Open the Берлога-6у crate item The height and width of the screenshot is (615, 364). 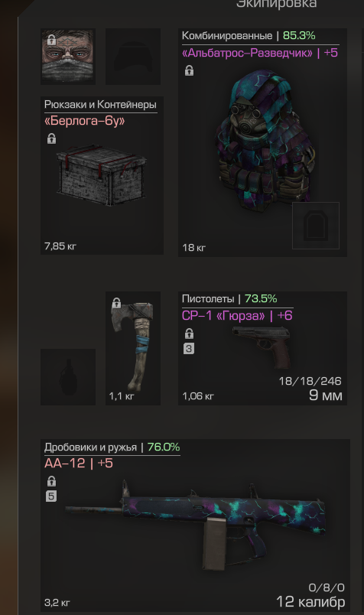[x=102, y=175]
